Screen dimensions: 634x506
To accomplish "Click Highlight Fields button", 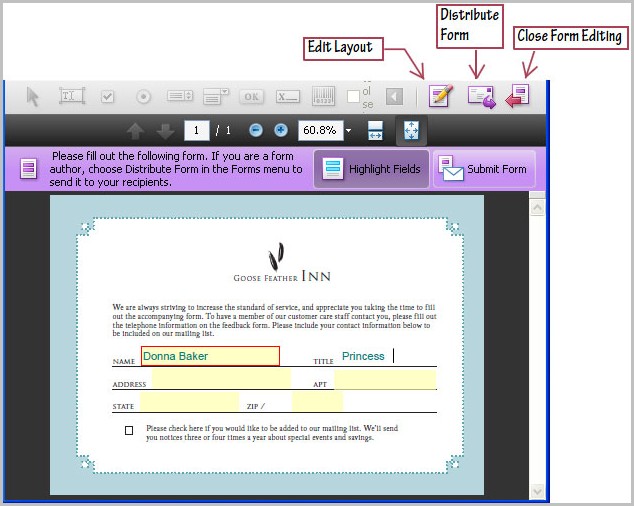I will pyautogui.click(x=371, y=169).
